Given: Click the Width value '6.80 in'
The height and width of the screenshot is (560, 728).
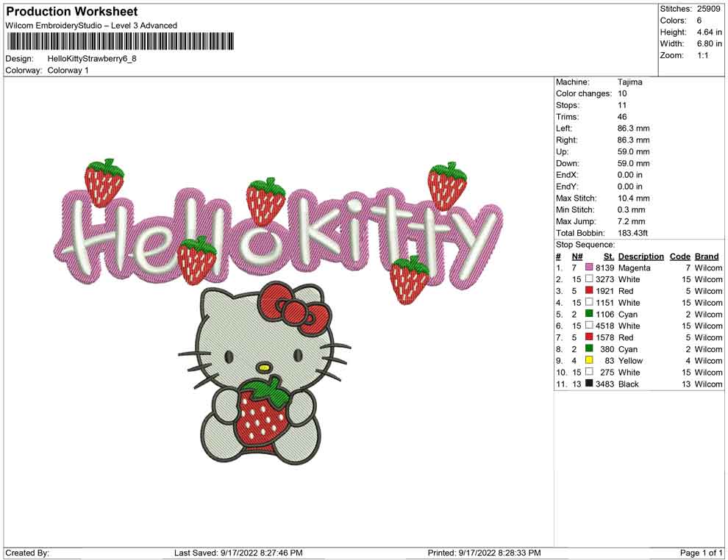Looking at the screenshot, I should click(709, 43).
